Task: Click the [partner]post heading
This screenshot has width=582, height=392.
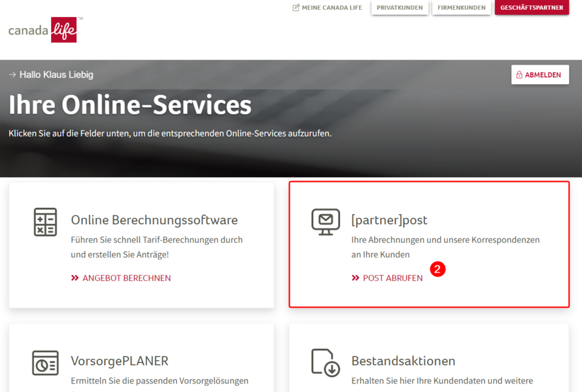Action: [389, 220]
